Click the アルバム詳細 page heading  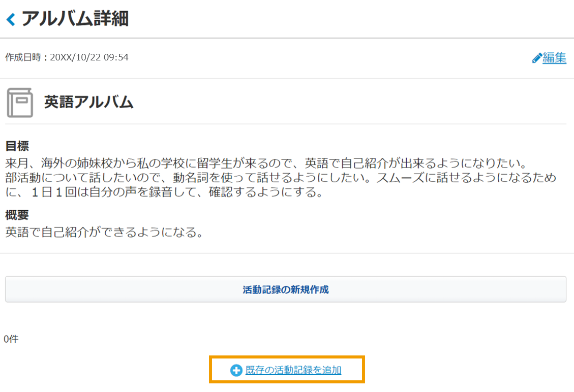75,19
